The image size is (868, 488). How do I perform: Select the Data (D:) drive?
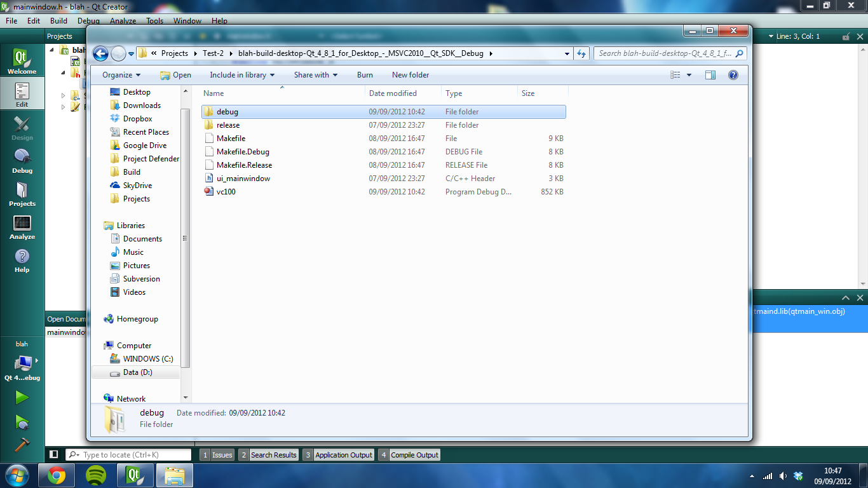click(x=137, y=372)
